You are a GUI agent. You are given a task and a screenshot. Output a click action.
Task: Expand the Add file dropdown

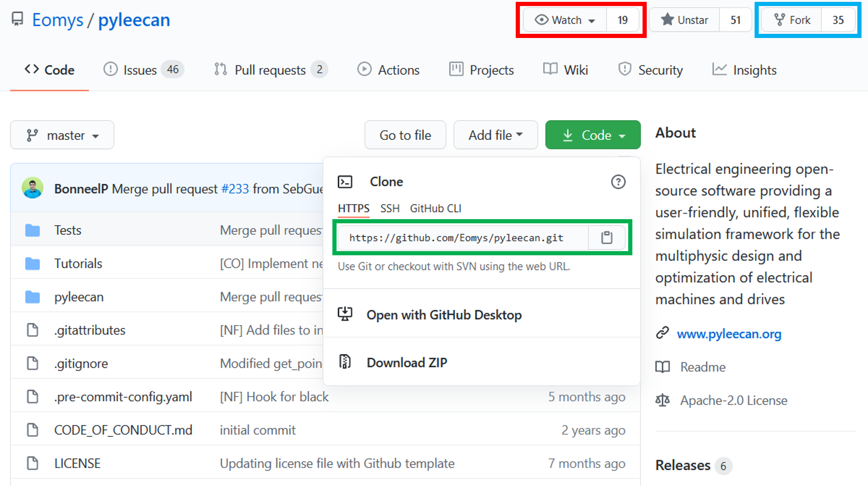pyautogui.click(x=495, y=135)
